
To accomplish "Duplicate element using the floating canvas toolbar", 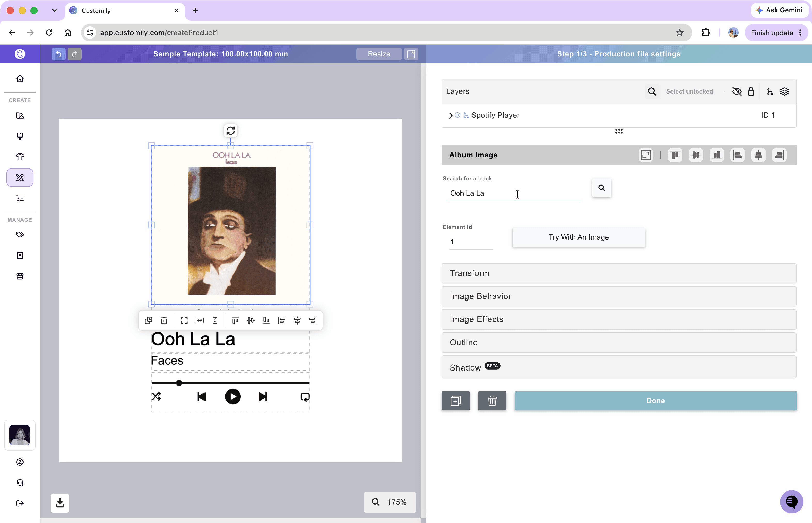I will (x=148, y=320).
